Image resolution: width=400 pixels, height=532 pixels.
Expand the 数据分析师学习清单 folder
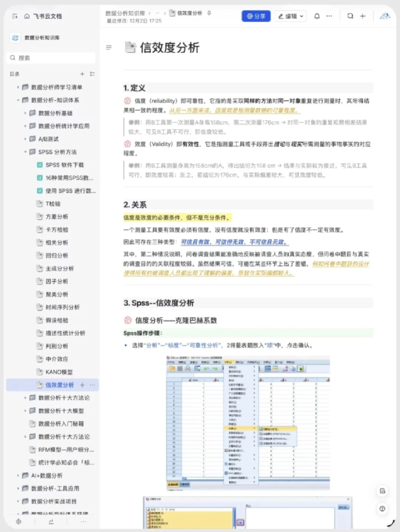point(18,87)
